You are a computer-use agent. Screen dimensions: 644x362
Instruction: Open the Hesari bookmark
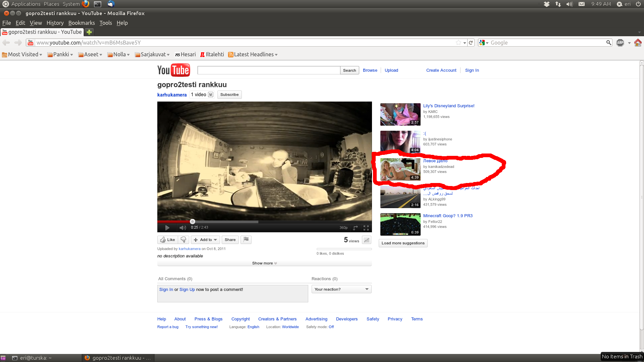pos(185,55)
